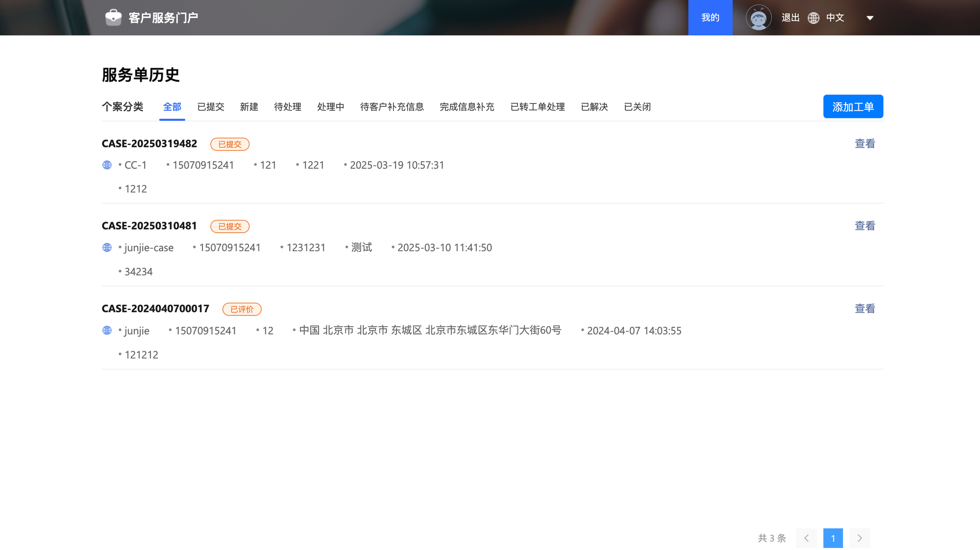Click globe icon beside junjie-case entry
Image resolution: width=980 pixels, height=550 pixels.
pos(107,247)
